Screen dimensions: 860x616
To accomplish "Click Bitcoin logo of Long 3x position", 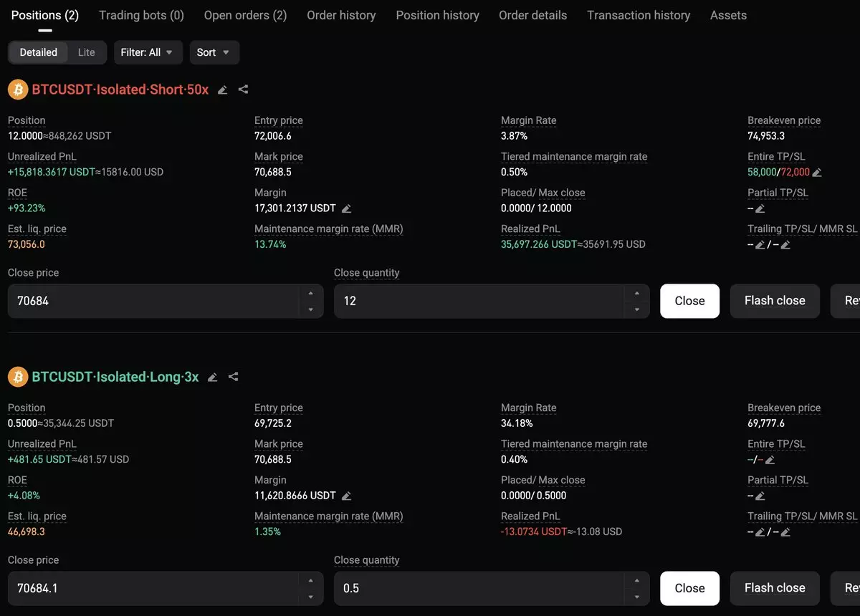I will pos(18,377).
